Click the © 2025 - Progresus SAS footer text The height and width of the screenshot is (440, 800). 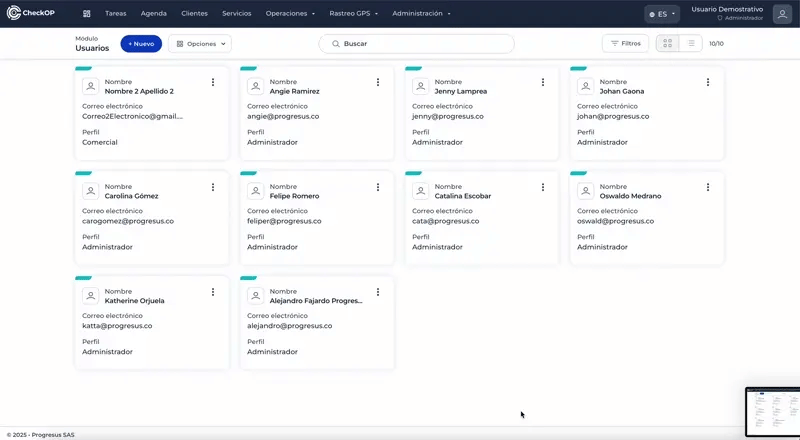(40, 435)
